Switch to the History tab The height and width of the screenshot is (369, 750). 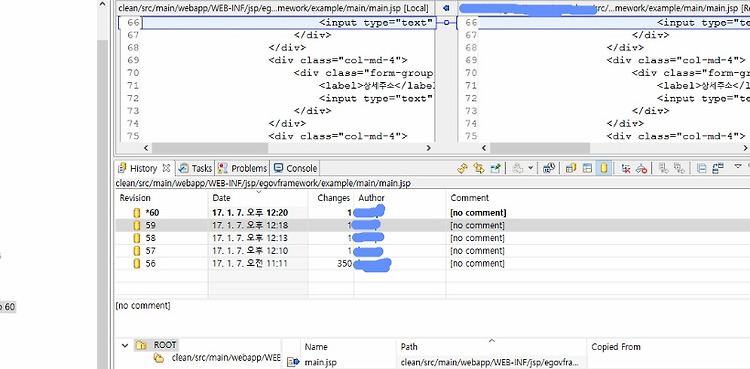click(143, 168)
